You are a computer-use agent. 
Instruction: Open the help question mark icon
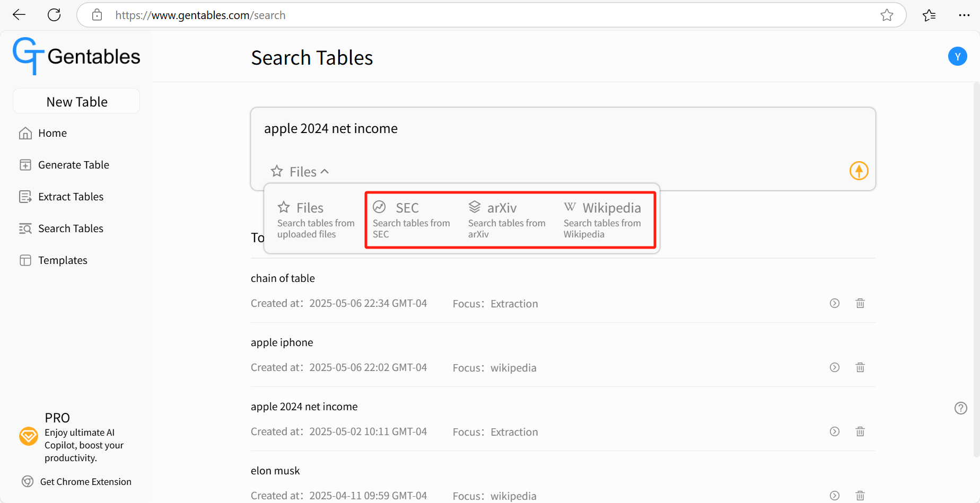click(x=960, y=408)
